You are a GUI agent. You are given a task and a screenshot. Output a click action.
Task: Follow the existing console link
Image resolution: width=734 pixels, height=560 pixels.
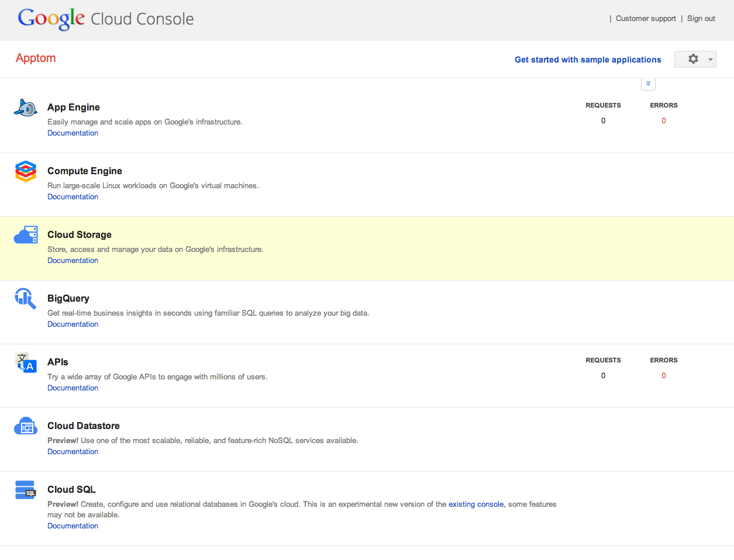pyautogui.click(x=475, y=504)
